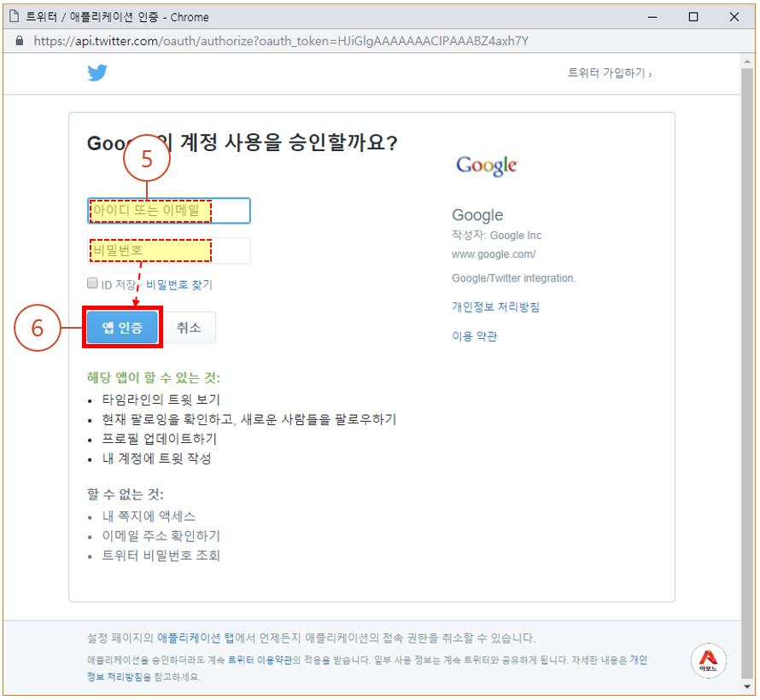This screenshot has width=760, height=700.
Task: Tick the ID 저장 checkbox
Action: 92,283
